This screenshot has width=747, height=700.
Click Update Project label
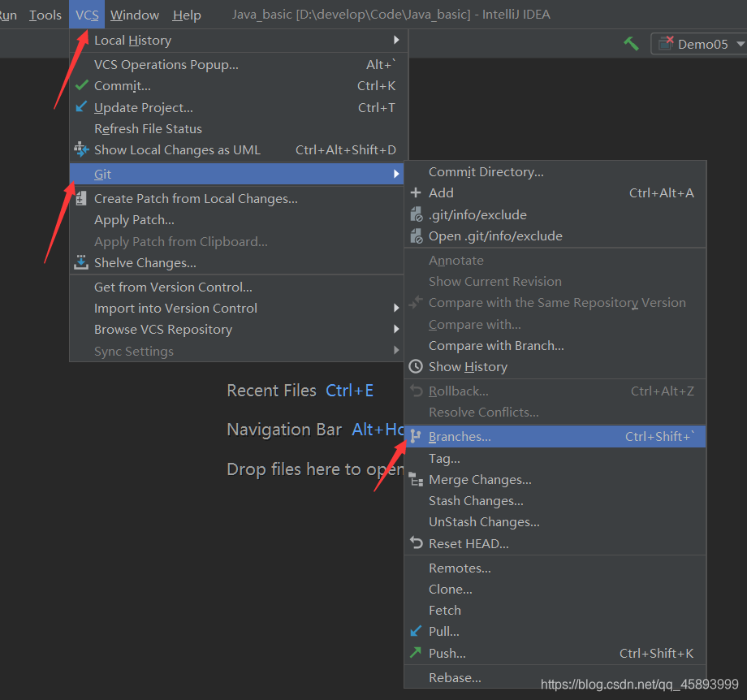coord(144,108)
